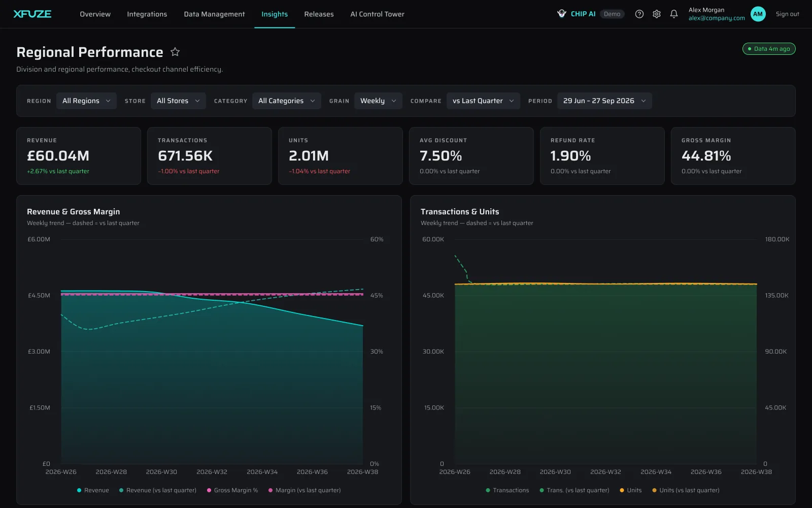Toggle the Units legend series
This screenshot has width=812, height=508.
630,490
